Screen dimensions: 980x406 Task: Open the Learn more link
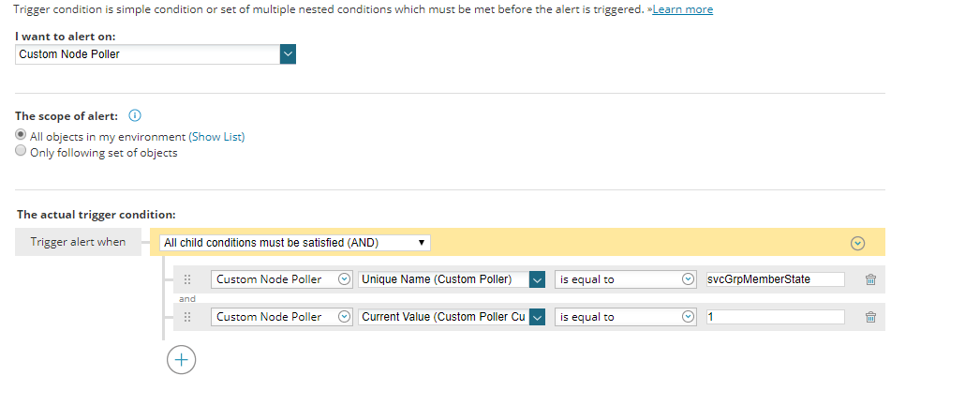682,9
